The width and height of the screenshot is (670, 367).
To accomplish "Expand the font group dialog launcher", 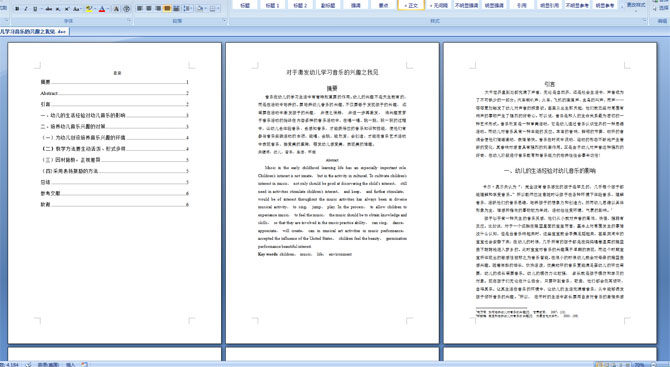I will [129, 20].
